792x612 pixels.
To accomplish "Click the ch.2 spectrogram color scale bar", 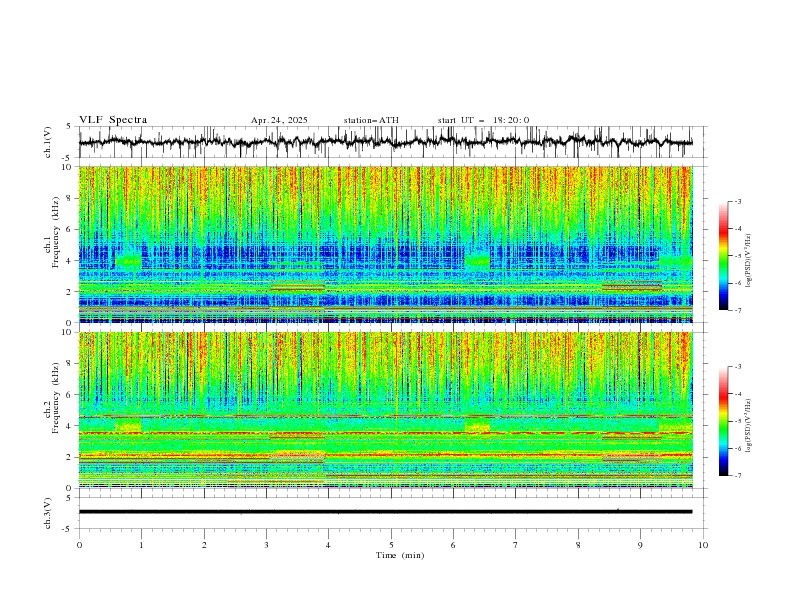I will pyautogui.click(x=724, y=421).
